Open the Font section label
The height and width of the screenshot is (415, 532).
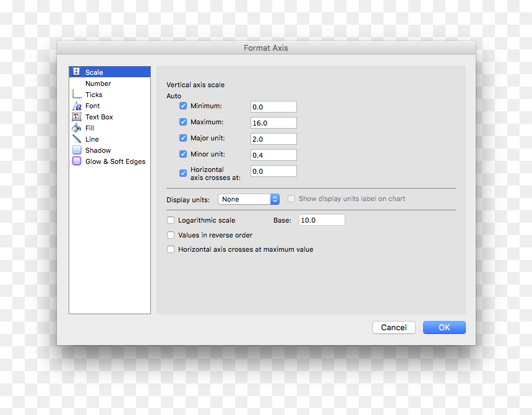(x=92, y=106)
